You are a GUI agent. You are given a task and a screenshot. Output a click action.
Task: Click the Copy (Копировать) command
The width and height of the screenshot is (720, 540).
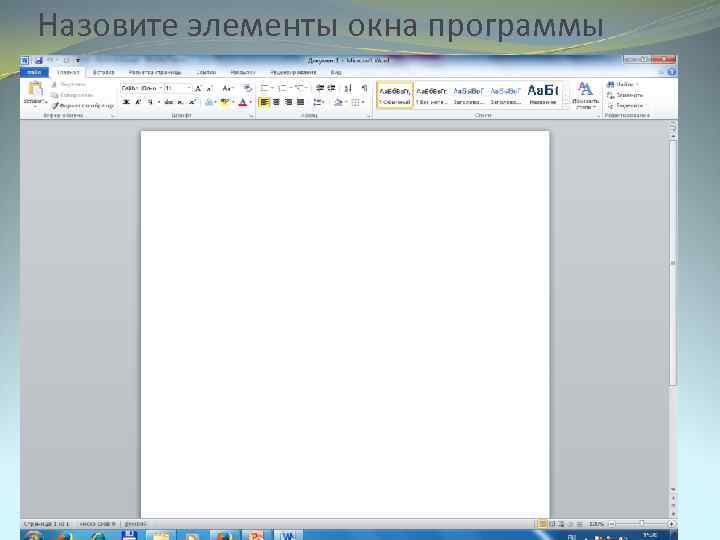[x=72, y=95]
